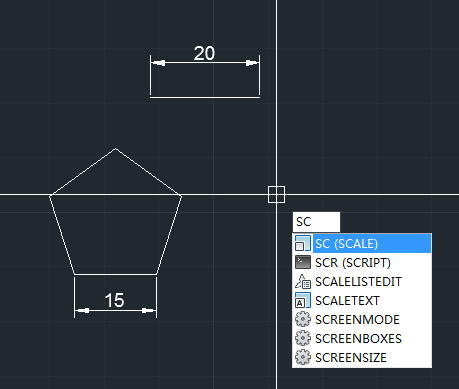The image size is (459, 389).
Task: Click the gear icon beside SCREENSIZE
Action: click(303, 357)
